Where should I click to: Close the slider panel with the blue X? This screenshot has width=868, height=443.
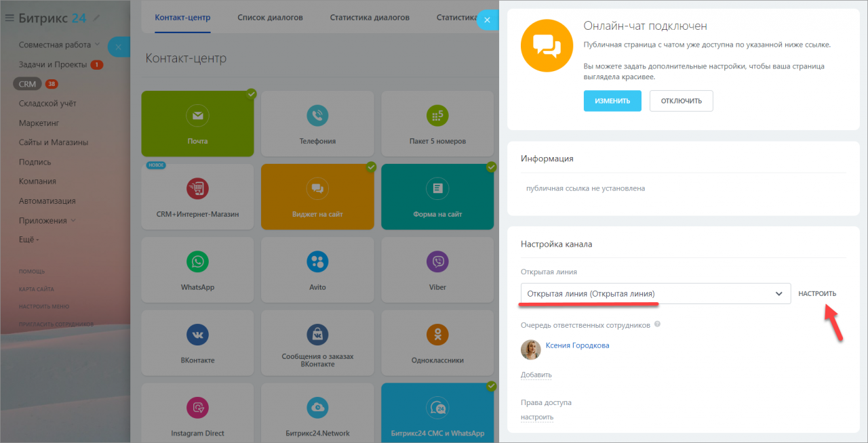click(x=487, y=20)
